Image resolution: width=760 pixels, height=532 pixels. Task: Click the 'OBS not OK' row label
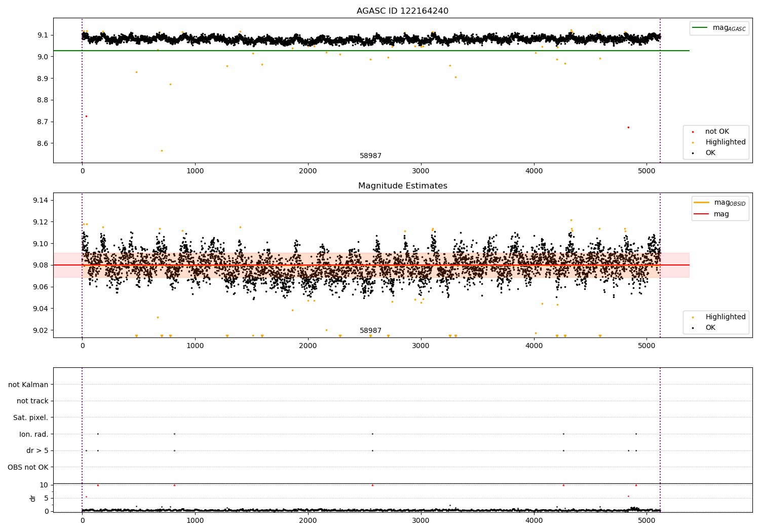point(28,467)
